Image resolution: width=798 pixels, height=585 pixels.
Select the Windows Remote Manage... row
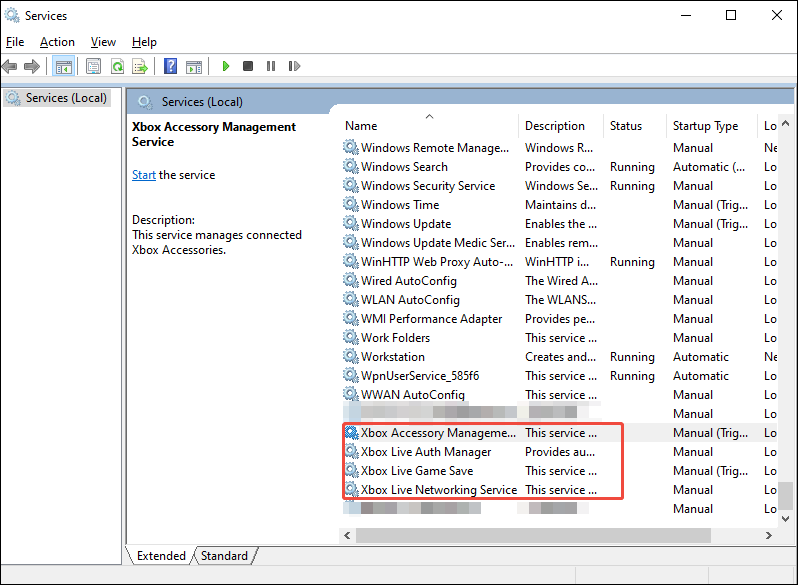pos(559,148)
